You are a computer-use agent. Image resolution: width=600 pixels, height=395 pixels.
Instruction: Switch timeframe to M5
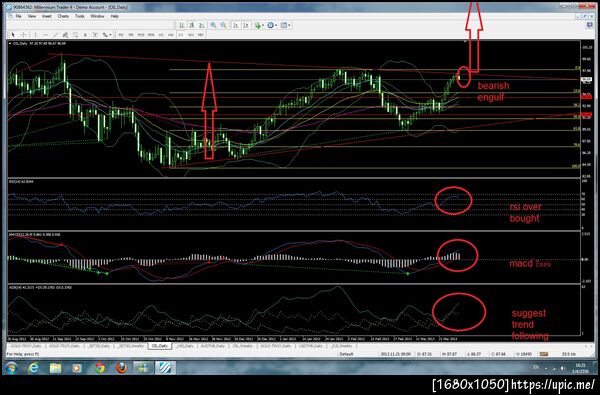131,35
